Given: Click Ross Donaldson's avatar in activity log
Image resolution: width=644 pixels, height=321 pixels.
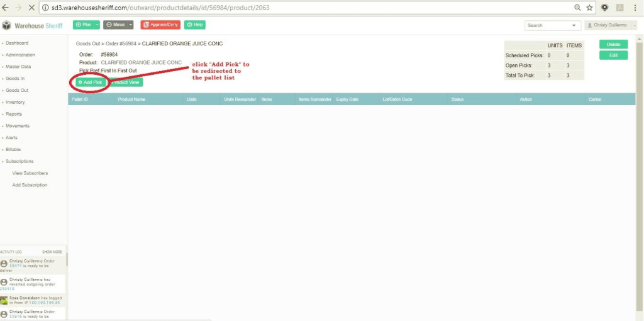Looking at the screenshot, I should click(x=4, y=300).
